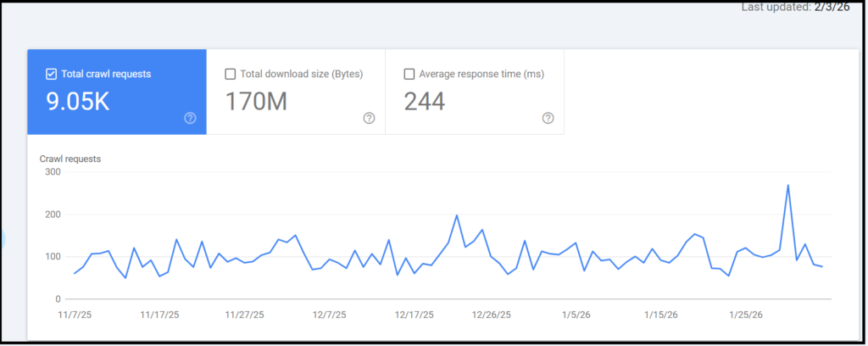Click the 1/25/26 date axis label
This screenshot has width=868, height=346.
tap(746, 315)
